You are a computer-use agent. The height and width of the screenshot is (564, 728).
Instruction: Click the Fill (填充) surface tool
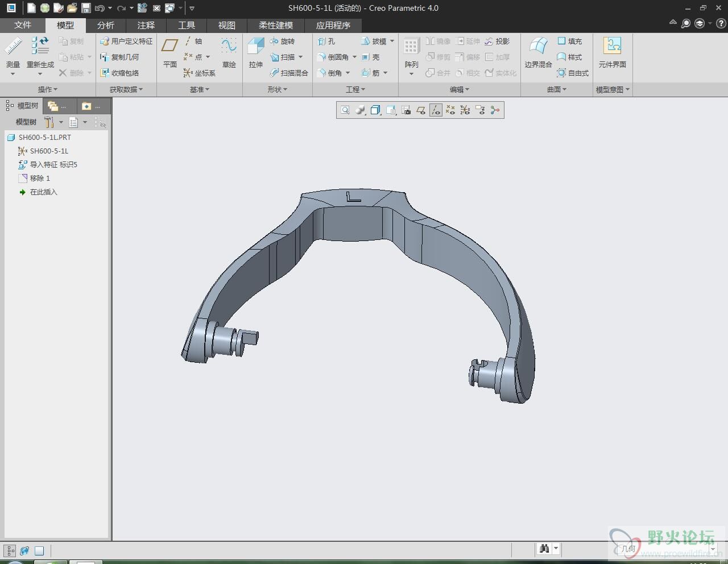[x=569, y=41]
